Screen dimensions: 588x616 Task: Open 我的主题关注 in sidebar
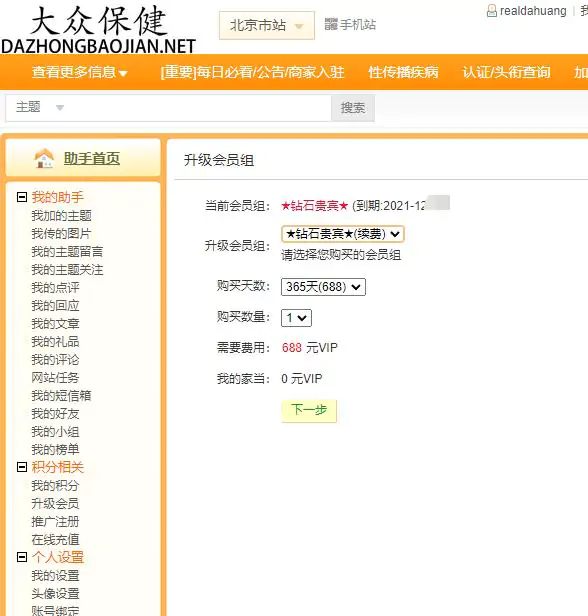click(x=67, y=270)
